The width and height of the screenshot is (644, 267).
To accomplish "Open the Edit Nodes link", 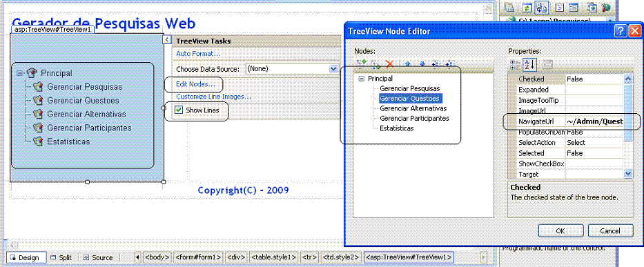I will 195,84.
